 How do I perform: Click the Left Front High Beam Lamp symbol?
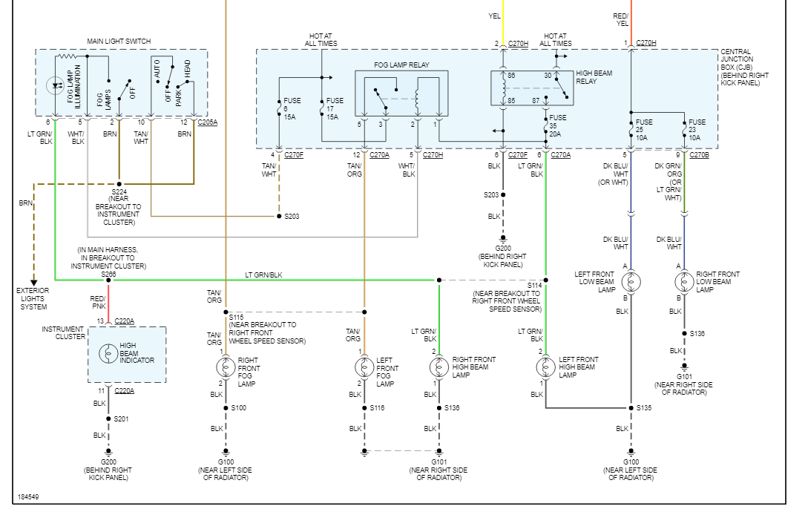[545, 367]
